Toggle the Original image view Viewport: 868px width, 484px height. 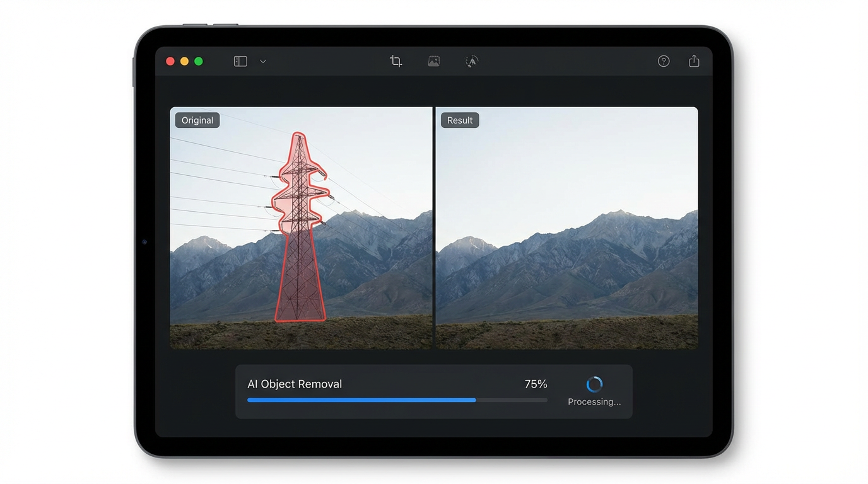click(x=197, y=120)
